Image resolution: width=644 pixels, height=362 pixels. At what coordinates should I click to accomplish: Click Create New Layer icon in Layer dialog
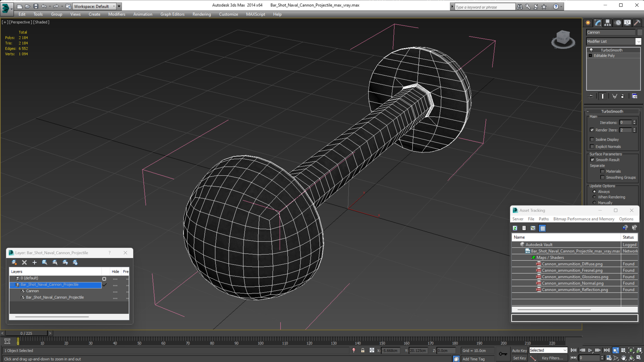[x=14, y=262]
